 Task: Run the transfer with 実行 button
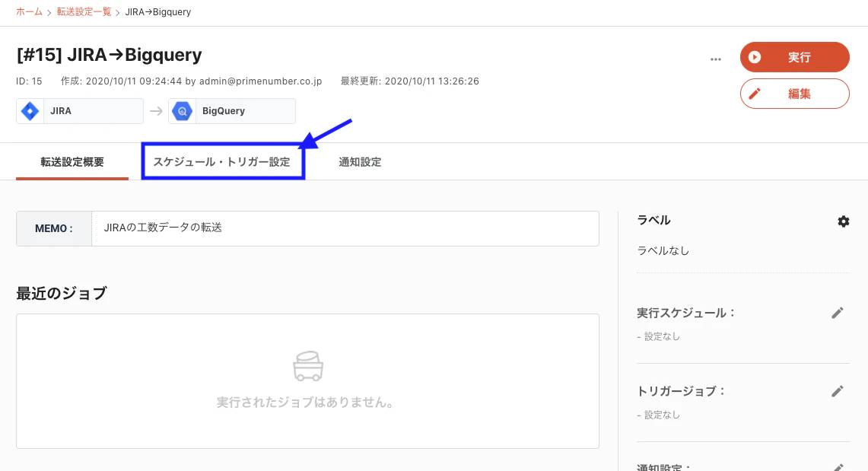pos(794,57)
